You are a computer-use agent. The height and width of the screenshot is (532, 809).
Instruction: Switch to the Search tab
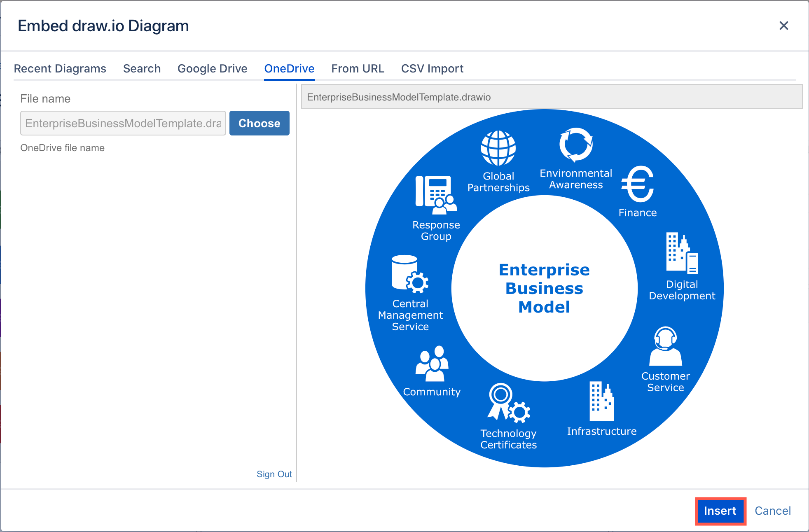point(142,68)
